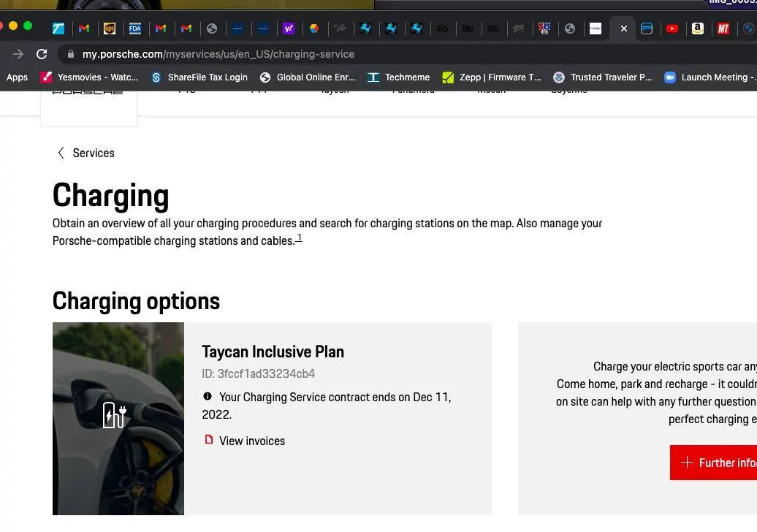Switch to the Yahoo tab

point(288,28)
